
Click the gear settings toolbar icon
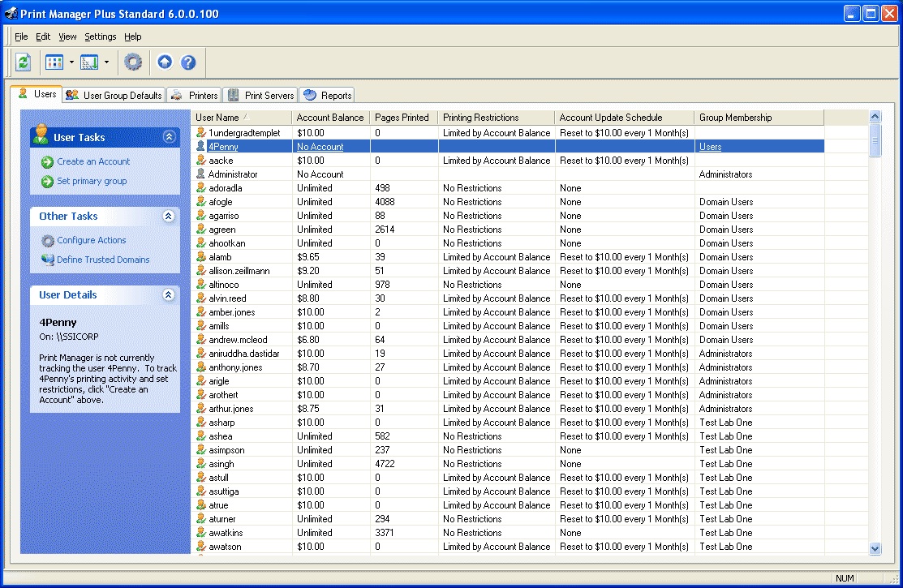click(x=132, y=62)
